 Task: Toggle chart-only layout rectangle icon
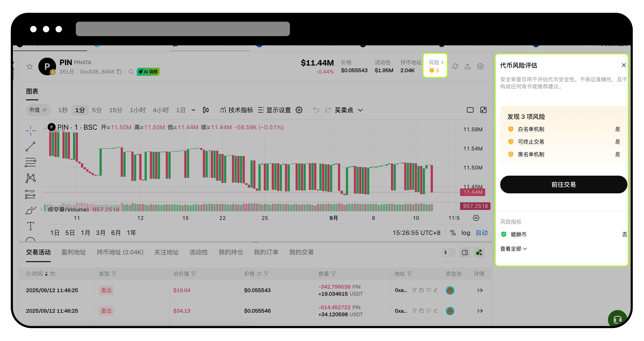(470, 110)
